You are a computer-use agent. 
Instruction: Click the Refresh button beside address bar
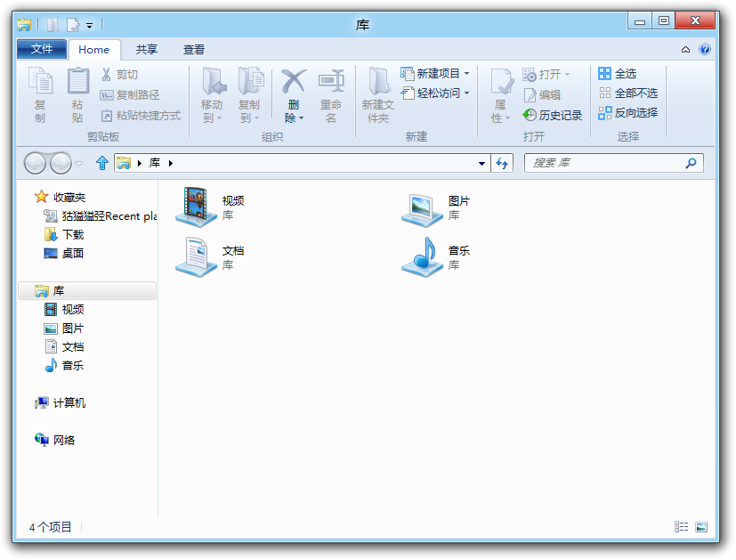[502, 163]
